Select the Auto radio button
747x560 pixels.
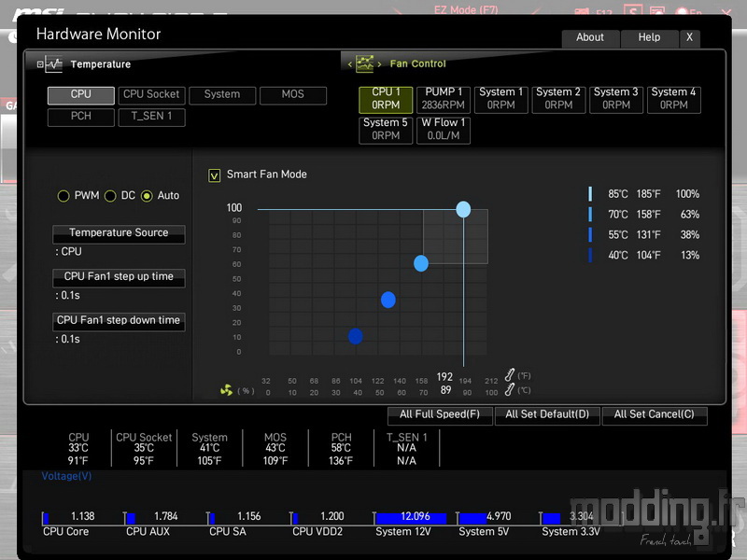tap(147, 196)
